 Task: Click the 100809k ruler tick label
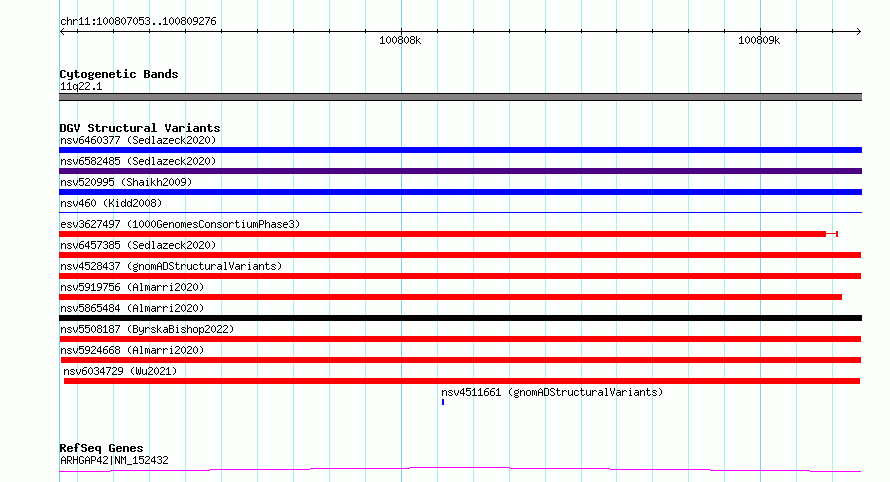click(x=759, y=40)
